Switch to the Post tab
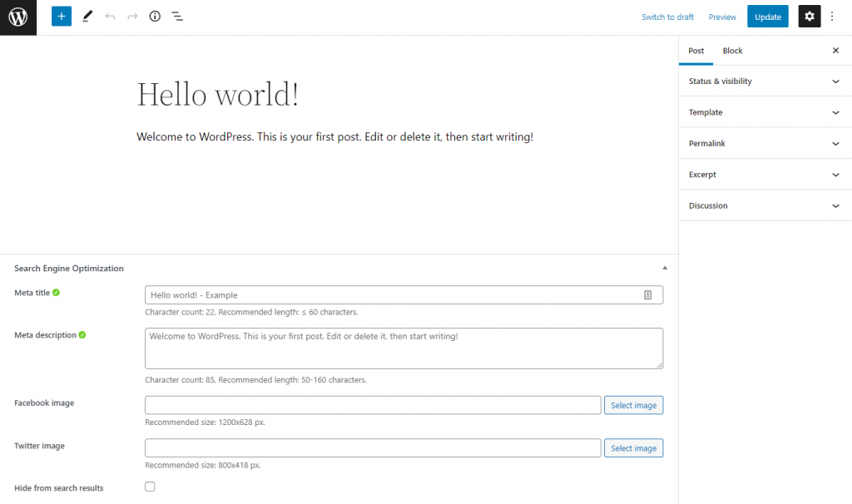852x504 pixels. pyautogui.click(x=696, y=51)
